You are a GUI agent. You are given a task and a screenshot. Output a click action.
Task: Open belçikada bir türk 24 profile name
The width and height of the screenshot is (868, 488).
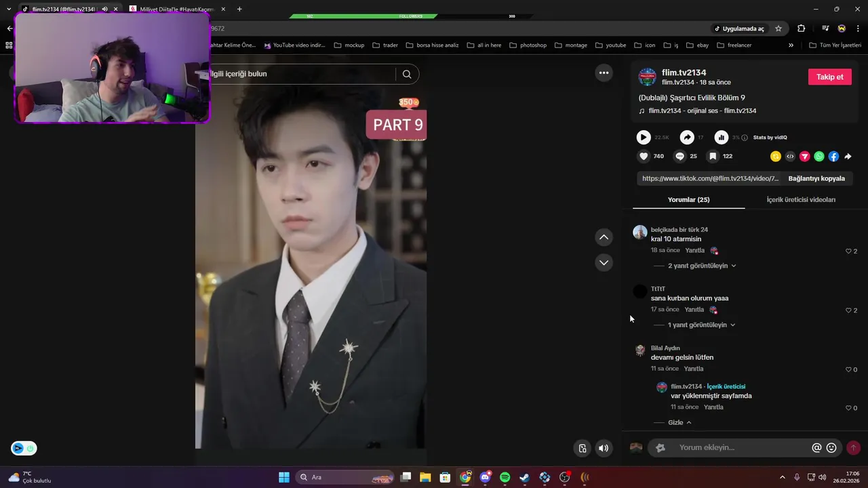[x=679, y=230]
